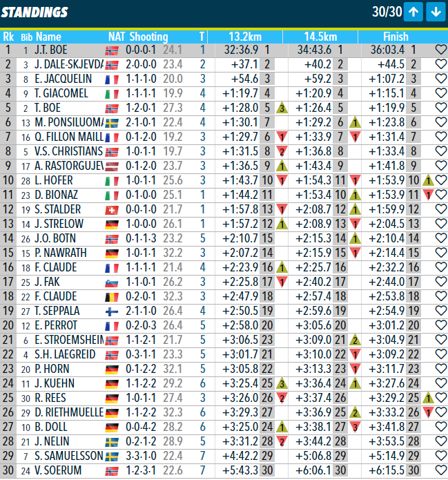Viewport: 448px width, 480px height.
Task: Click the scroll down arrow button
Action: tap(435, 12)
